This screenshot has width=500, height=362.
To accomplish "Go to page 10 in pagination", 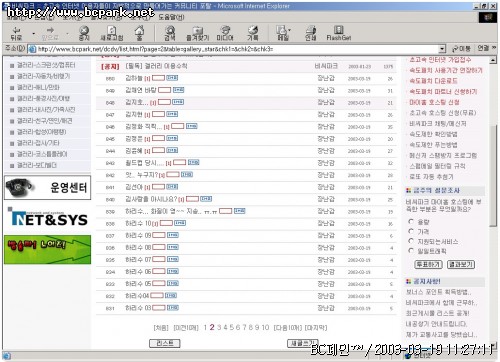I will coord(265,327).
